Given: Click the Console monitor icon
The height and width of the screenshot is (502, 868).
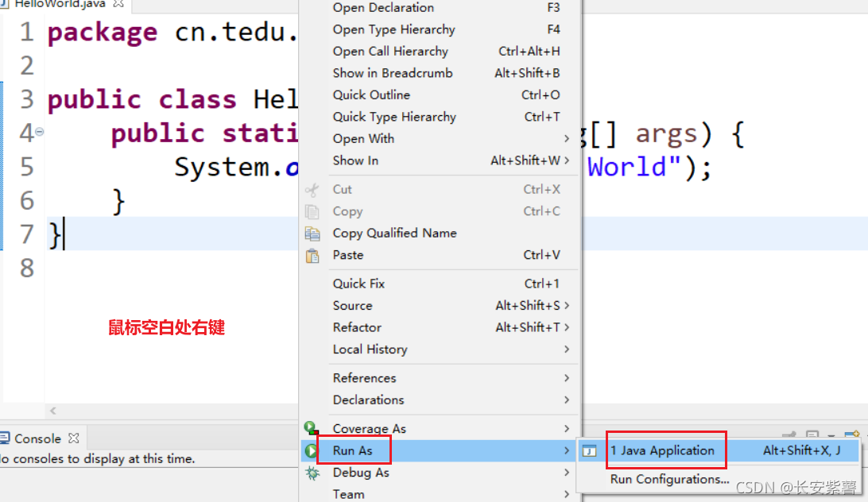Looking at the screenshot, I should click(5, 438).
